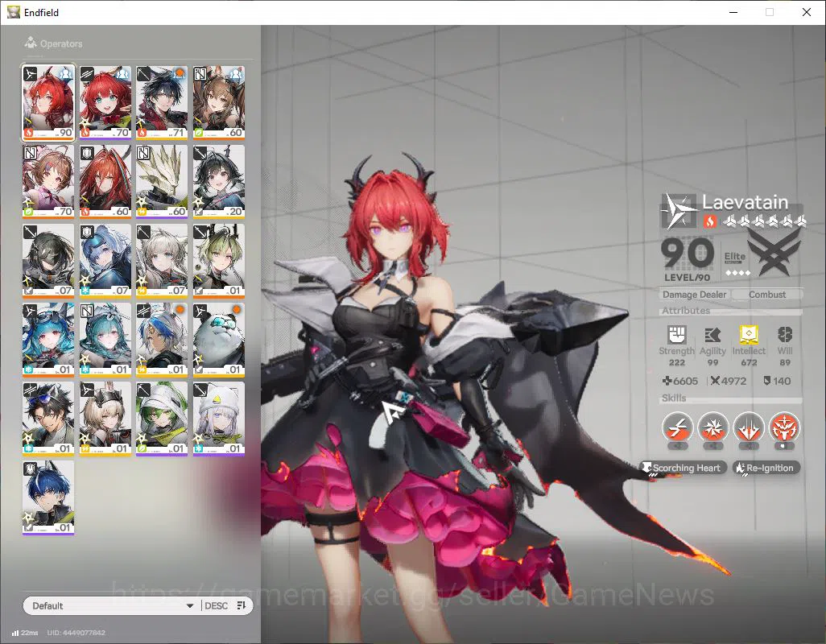Viewport: 826px width, 644px height.
Task: Open the Scorching Heart talent
Action: click(684, 468)
